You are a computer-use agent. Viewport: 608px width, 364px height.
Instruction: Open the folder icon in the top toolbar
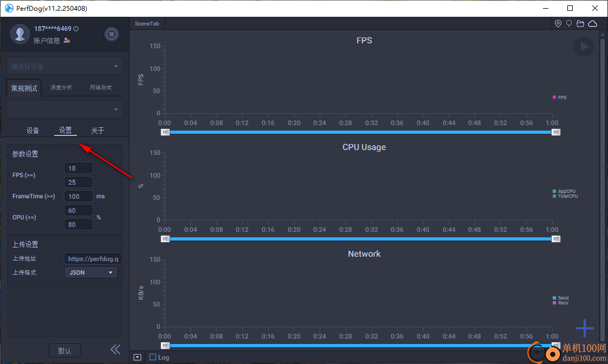(x=580, y=24)
